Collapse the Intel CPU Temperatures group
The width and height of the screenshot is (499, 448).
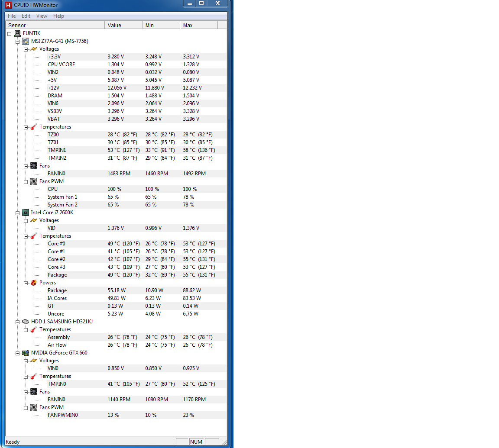pyautogui.click(x=26, y=236)
